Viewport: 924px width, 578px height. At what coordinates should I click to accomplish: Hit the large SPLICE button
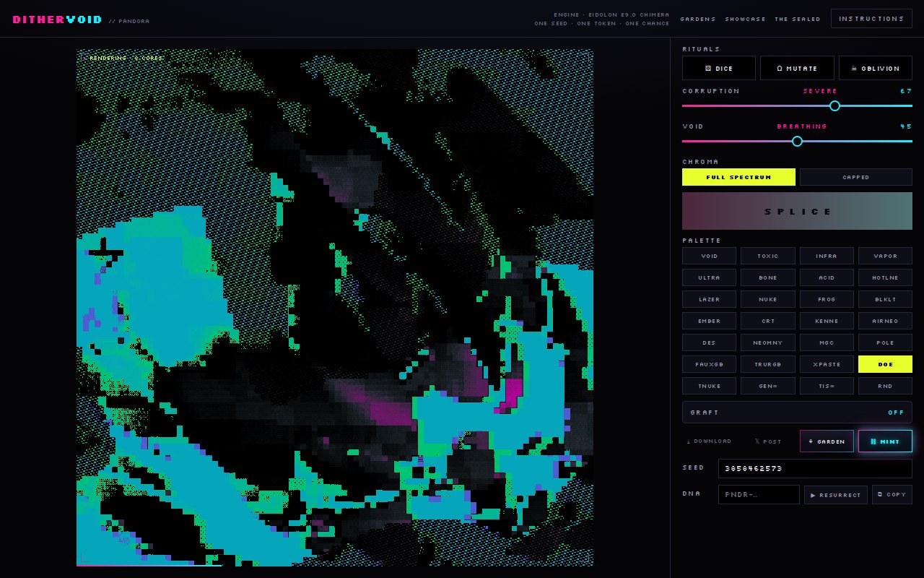pyautogui.click(x=797, y=211)
